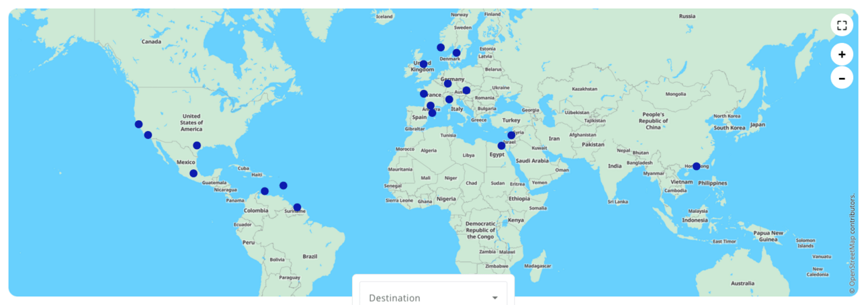Select the marker on Spain's northeast coast
Viewport: 868px width, 305px height.
[x=432, y=113]
